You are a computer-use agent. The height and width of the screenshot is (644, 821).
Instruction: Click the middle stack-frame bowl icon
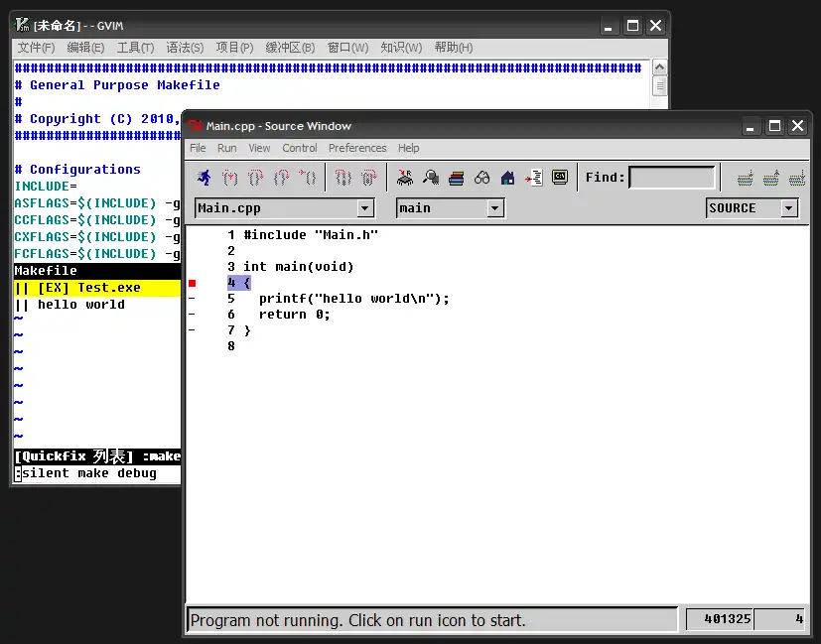[770, 178]
